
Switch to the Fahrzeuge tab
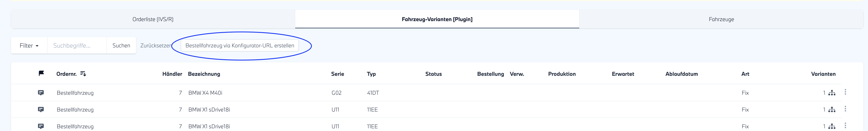click(721, 19)
